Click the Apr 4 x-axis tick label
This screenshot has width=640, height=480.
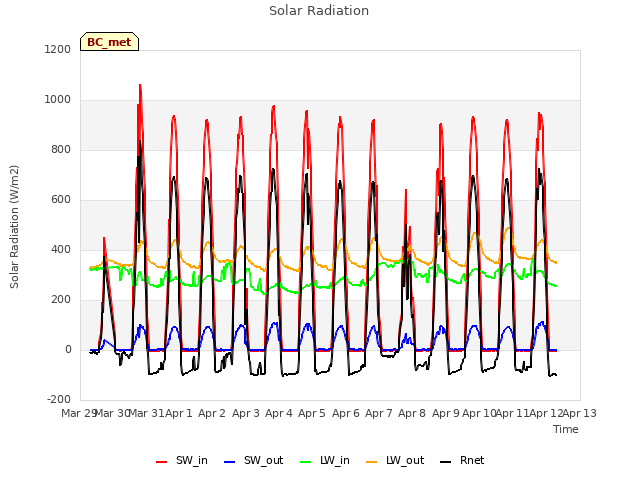279,413
